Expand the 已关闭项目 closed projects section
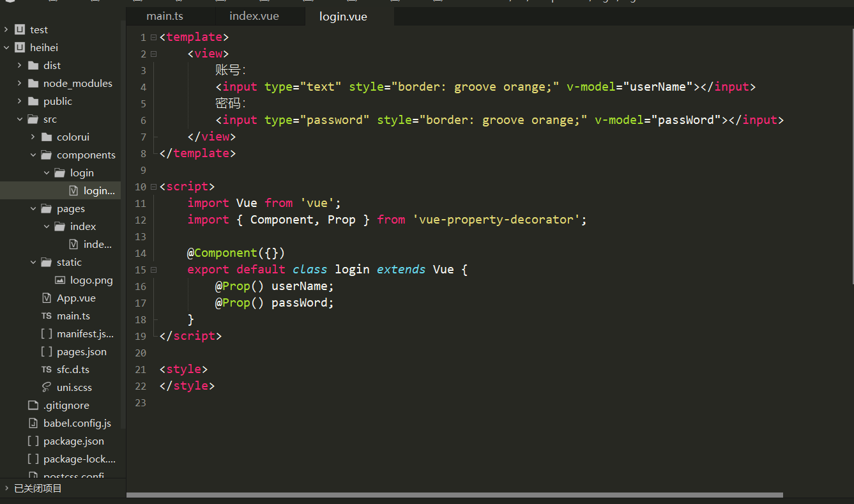Screen dimensions: 854x504 (x=6, y=489)
